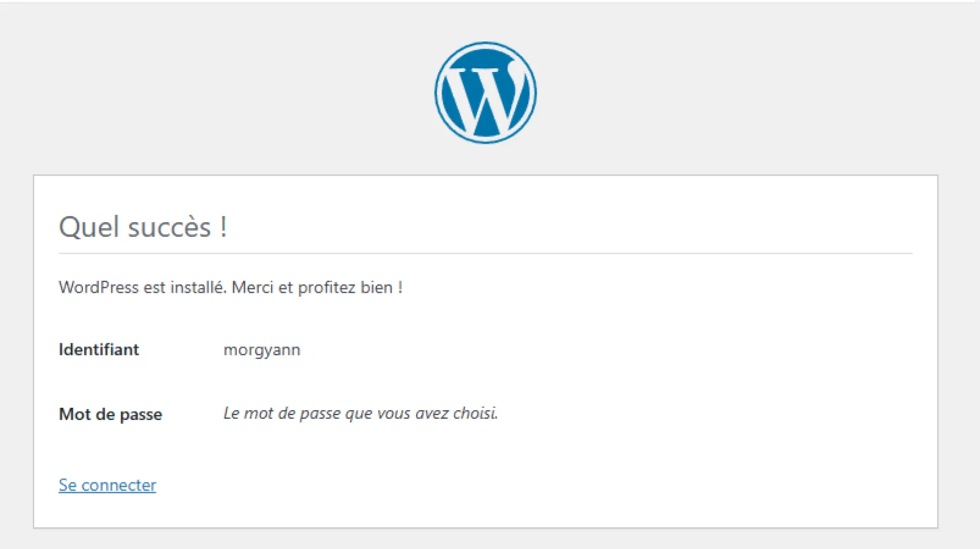This screenshot has height=549, width=980.
Task: Click the "Quel succès !" heading
Action: tap(143, 227)
